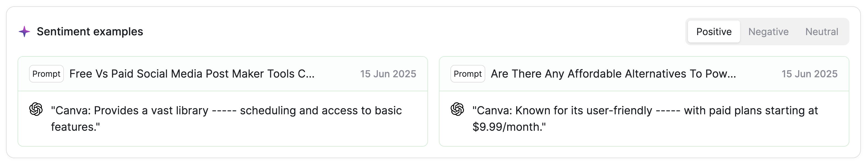868x165 pixels.
Task: Open the Are There Any Affordable Alternatives prompt
Action: coord(613,74)
